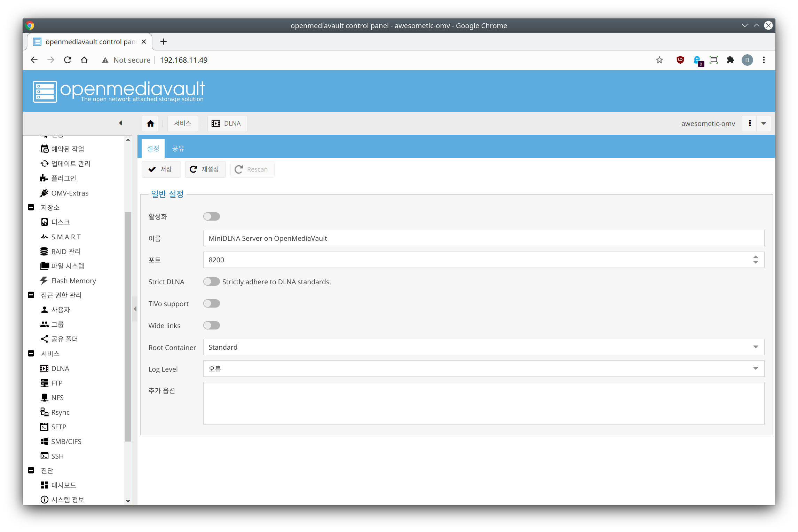Image resolution: width=798 pixels, height=532 pixels.
Task: Turn on TiVo support toggle
Action: tap(212, 303)
